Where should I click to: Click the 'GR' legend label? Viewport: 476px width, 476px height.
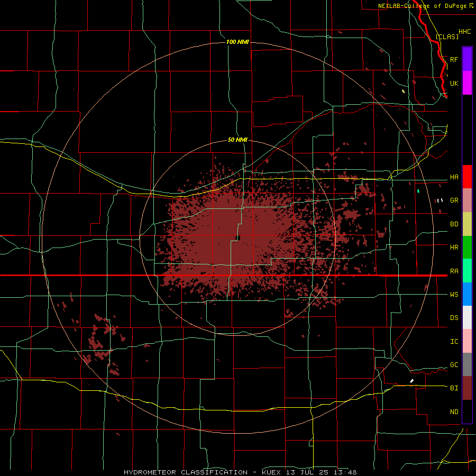(x=454, y=200)
